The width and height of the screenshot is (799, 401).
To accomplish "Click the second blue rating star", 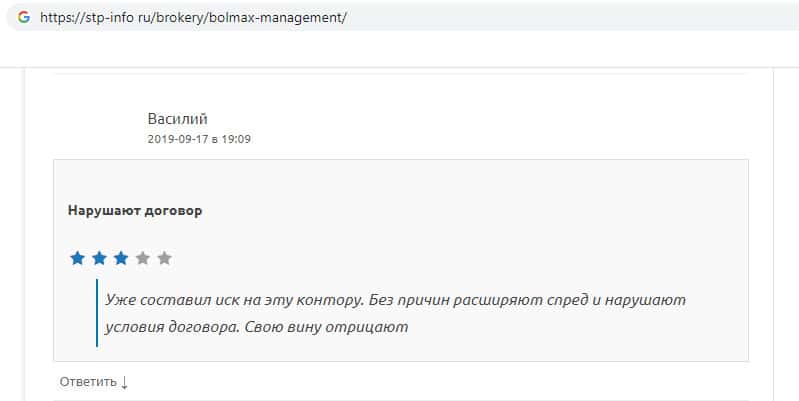I will (x=99, y=258).
